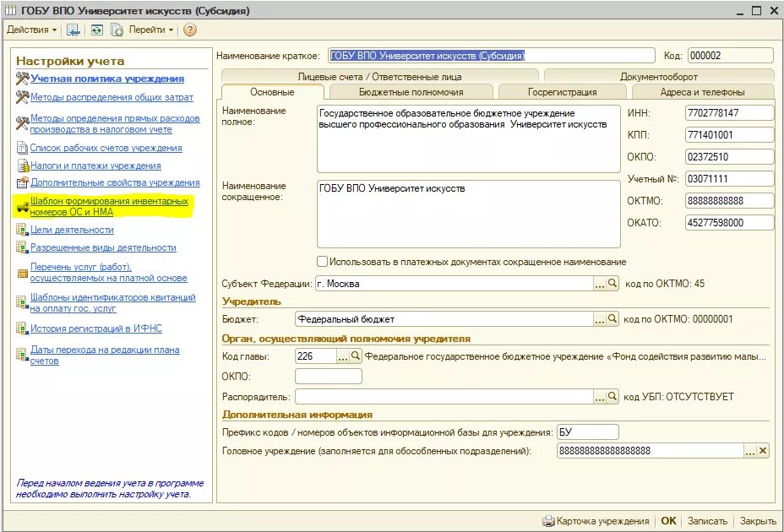Click the ОКАТО input field
Image resolution: width=784 pixels, height=532 pixels.
tap(729, 223)
